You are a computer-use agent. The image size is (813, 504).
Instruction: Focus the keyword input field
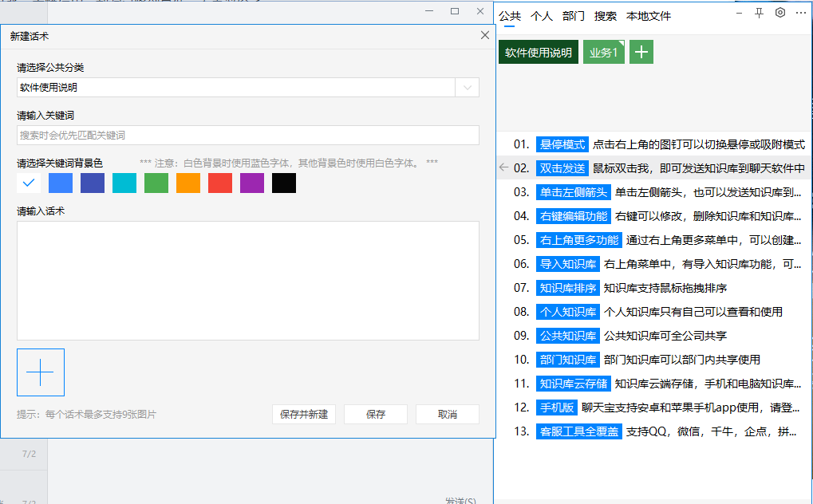tap(248, 136)
